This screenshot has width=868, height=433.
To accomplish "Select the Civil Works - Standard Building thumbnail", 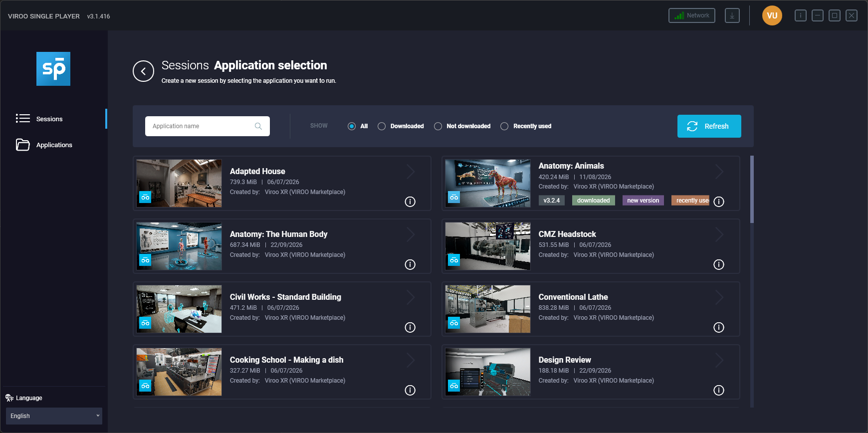I will point(179,309).
